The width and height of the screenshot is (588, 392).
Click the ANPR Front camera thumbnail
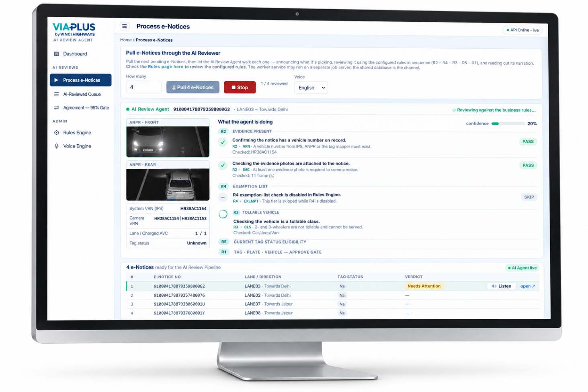pyautogui.click(x=168, y=142)
